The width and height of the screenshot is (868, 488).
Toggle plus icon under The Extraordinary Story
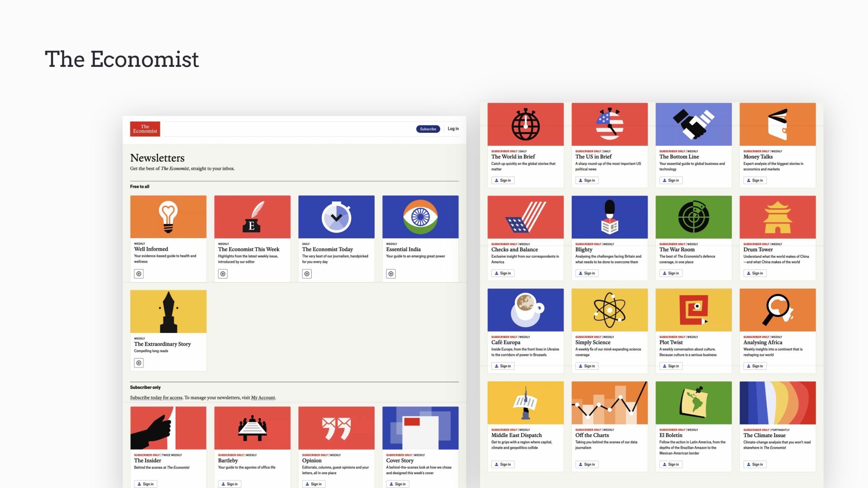click(139, 363)
